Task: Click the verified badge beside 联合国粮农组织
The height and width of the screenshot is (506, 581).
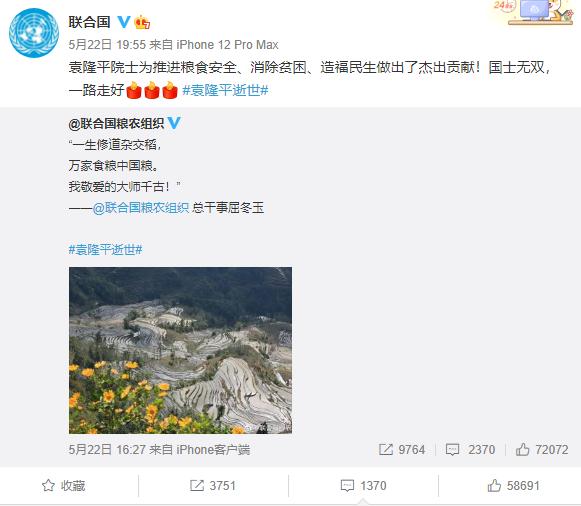Action: (x=174, y=123)
